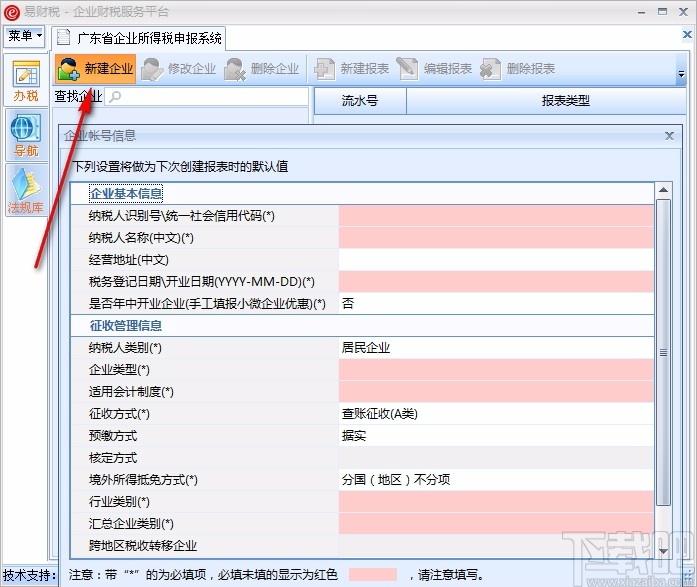Open the 导航 navigation sidebar icon
The height and width of the screenshot is (587, 697).
pos(26,135)
